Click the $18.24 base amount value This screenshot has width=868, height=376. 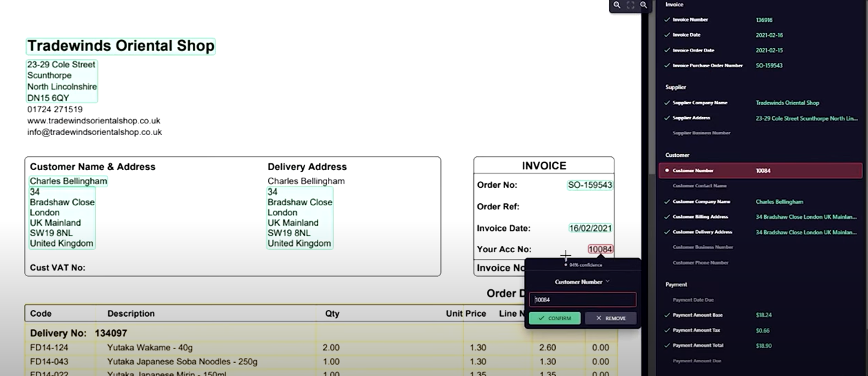(x=763, y=315)
